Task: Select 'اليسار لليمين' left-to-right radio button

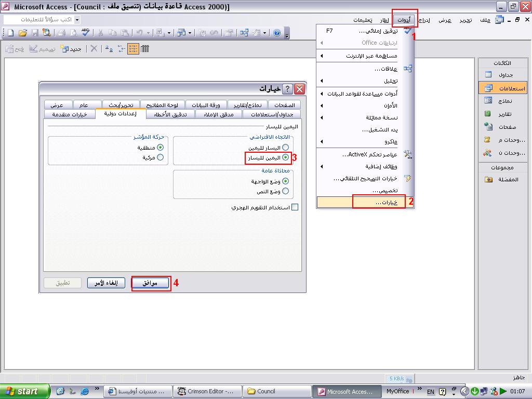Action: (x=285, y=147)
